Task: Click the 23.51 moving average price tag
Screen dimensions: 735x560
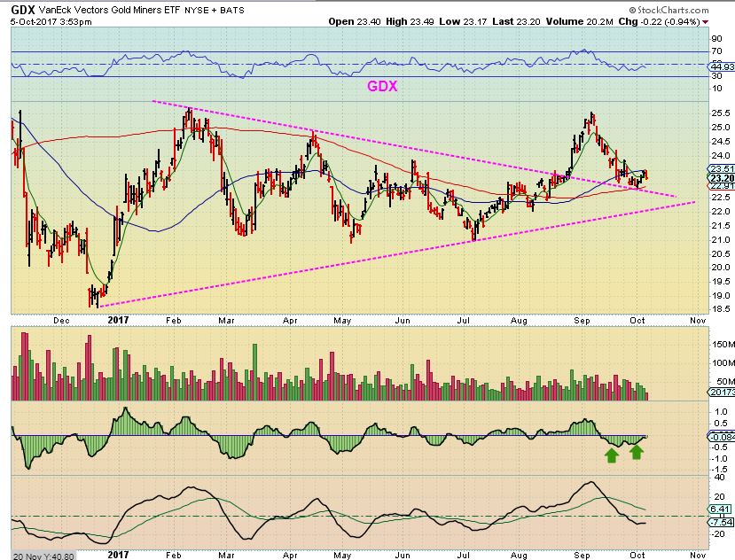Action: [x=722, y=169]
